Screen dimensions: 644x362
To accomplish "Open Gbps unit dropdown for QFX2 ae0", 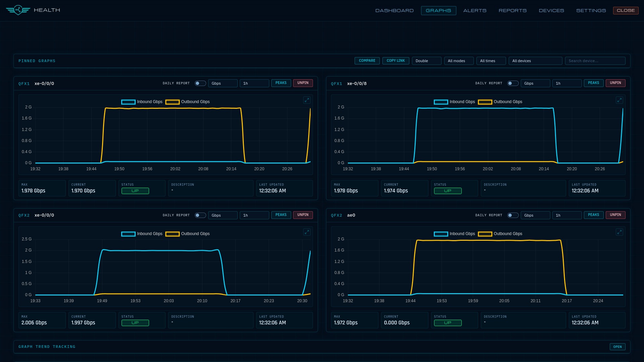I will point(535,215).
